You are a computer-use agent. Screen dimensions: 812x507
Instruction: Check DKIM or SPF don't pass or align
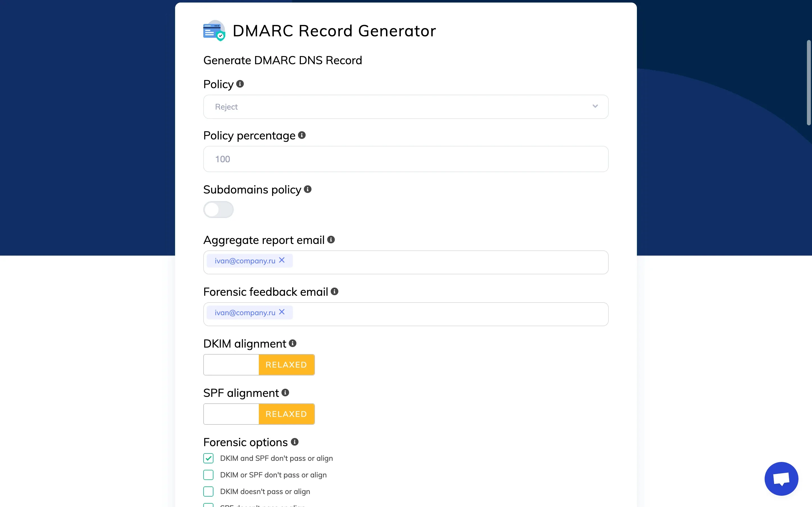pos(208,475)
